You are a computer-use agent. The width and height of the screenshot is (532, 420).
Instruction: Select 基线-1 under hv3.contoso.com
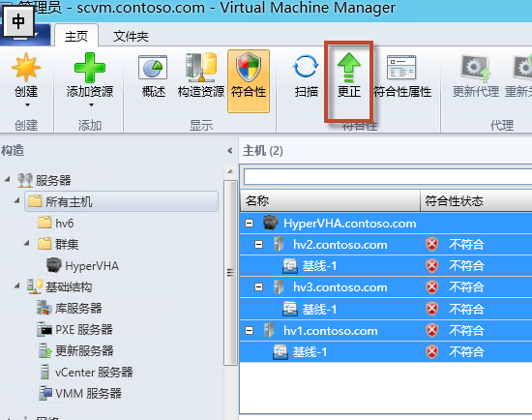pos(386,309)
